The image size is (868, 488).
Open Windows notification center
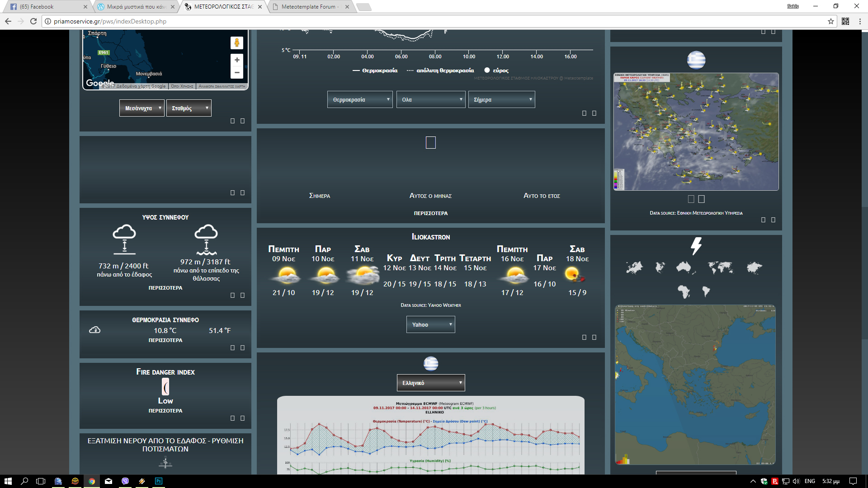pyautogui.click(x=853, y=481)
